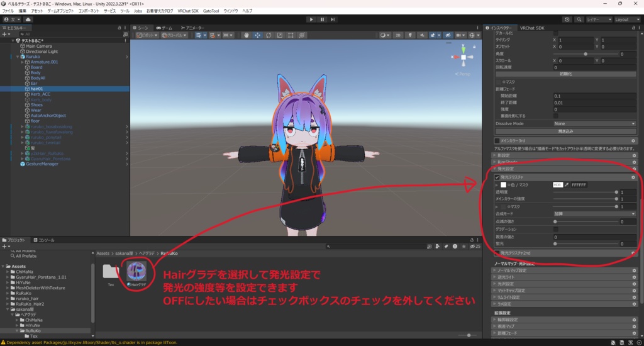Select the Hand view tool
The height and width of the screenshot is (346, 644).
point(247,35)
